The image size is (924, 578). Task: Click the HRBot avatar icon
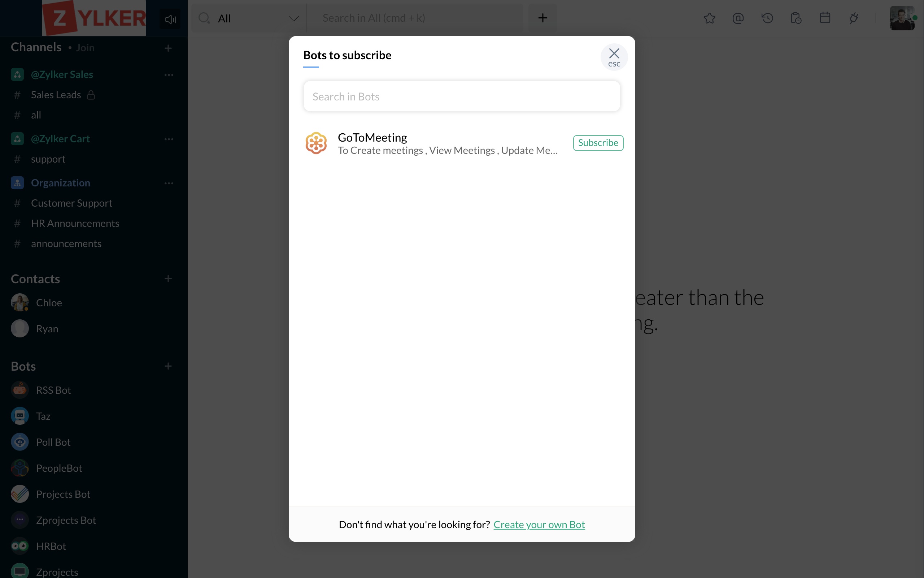pos(20,546)
